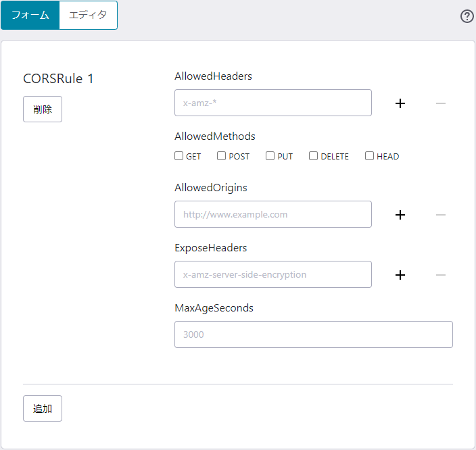Image resolution: width=476 pixels, height=450 pixels.
Task: Check the HEAD allowed method
Action: (x=370, y=156)
